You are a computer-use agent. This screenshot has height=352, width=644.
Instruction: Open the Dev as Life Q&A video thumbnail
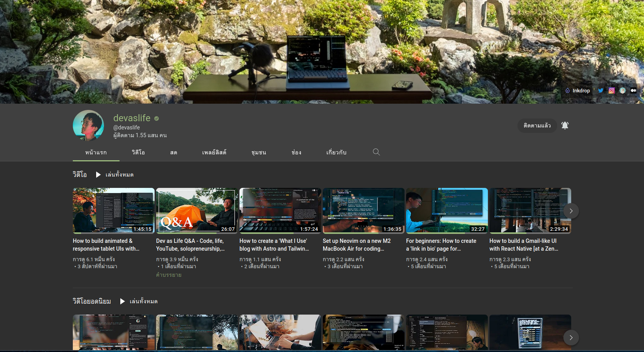[197, 210]
